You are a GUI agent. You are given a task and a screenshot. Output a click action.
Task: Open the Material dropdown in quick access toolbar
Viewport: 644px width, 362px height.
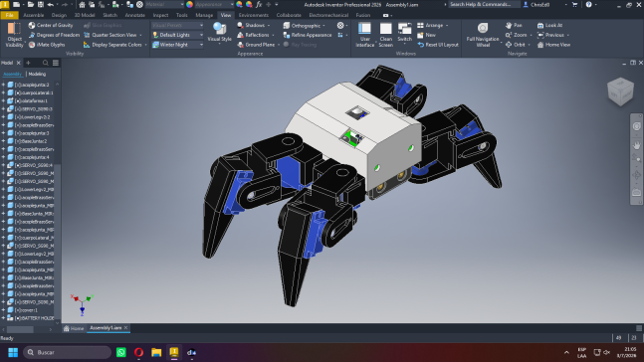pos(164,5)
